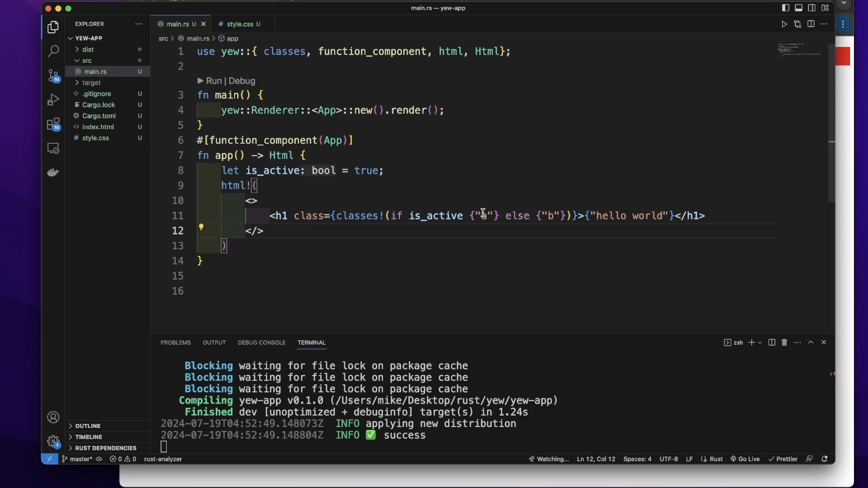The height and width of the screenshot is (488, 868).
Task: Toggle the secondary side bar layout button
Action: point(812,8)
